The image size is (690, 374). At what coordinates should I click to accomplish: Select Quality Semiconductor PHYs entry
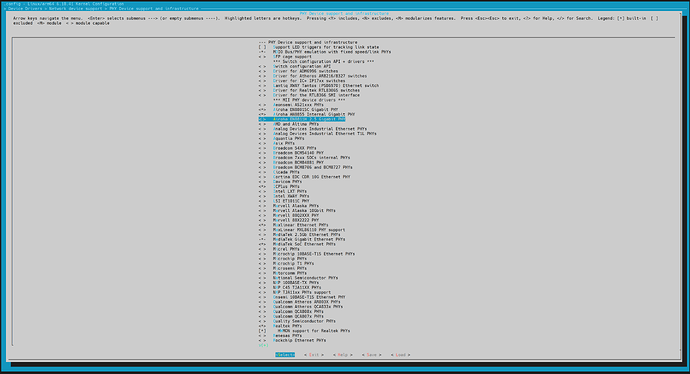297,321
